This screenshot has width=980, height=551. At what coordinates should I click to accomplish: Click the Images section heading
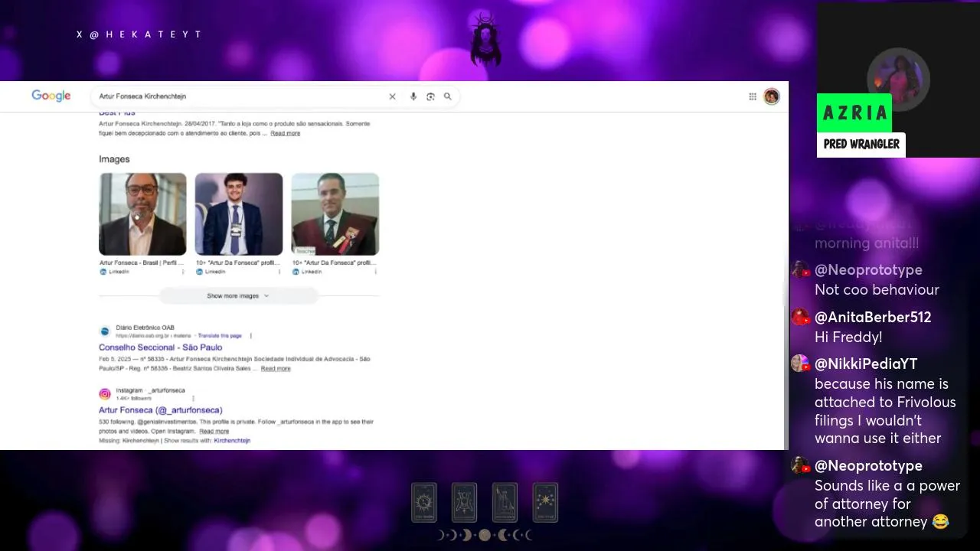click(114, 159)
